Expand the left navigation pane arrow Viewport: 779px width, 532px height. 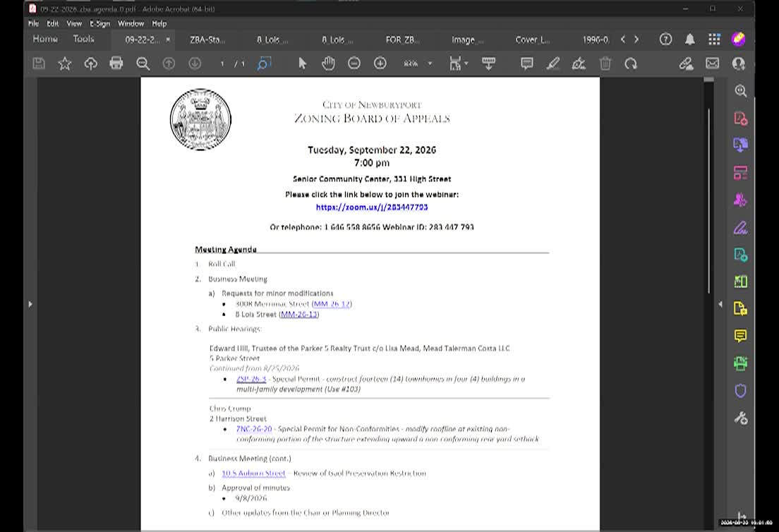[x=30, y=304]
